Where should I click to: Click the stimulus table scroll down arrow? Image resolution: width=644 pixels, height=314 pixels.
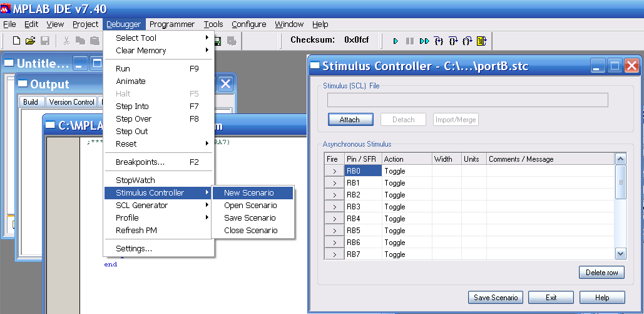point(621,254)
